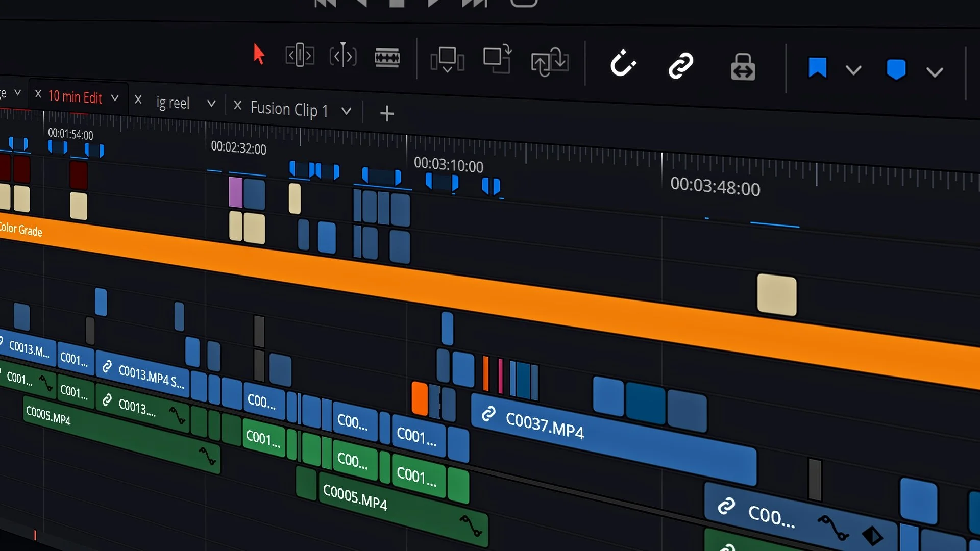The width and height of the screenshot is (980, 551).
Task: Click the blue marker color swatch
Action: coord(896,70)
